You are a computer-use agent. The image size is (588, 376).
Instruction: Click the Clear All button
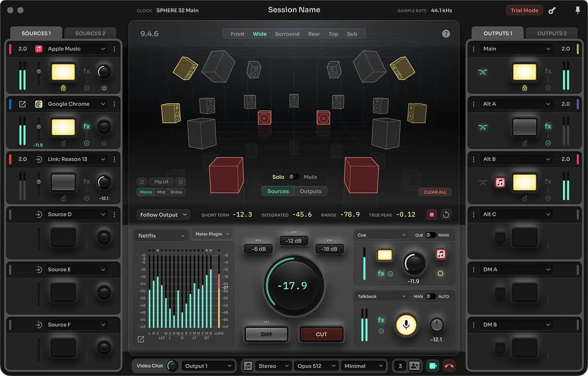(x=435, y=192)
